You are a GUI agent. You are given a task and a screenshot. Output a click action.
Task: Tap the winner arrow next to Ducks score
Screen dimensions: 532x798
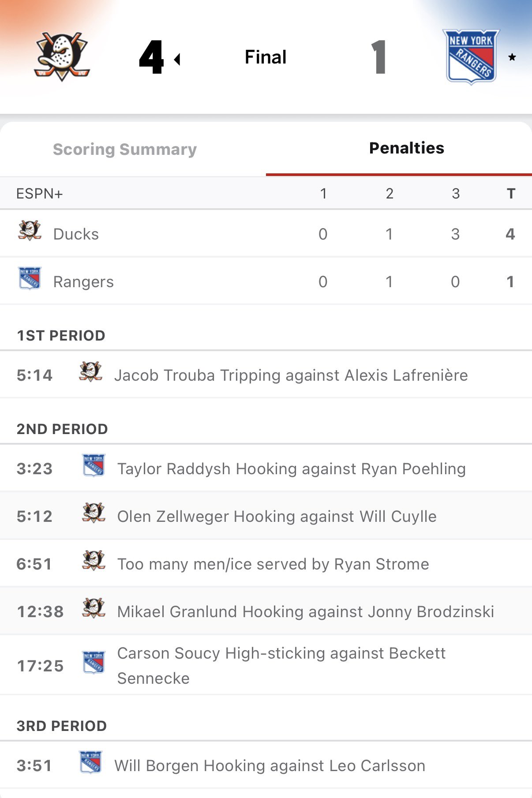click(x=177, y=59)
